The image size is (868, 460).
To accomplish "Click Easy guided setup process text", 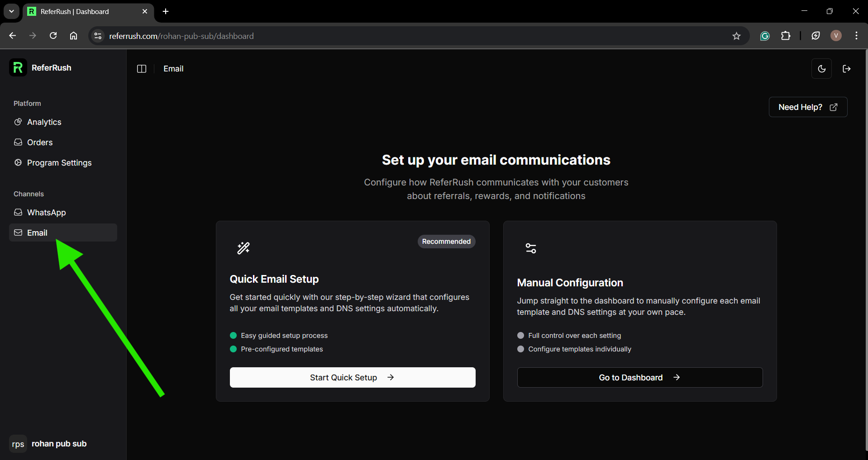I will pos(284,336).
